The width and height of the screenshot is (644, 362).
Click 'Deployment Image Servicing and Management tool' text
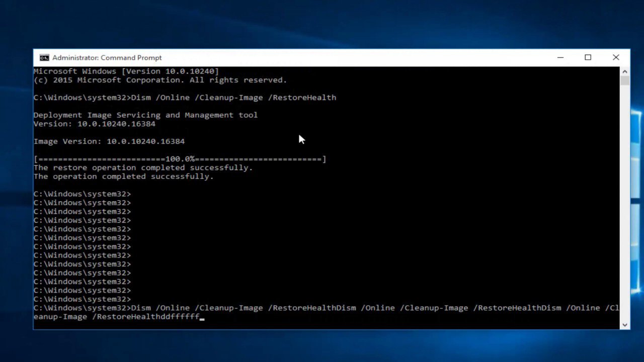tap(145, 115)
